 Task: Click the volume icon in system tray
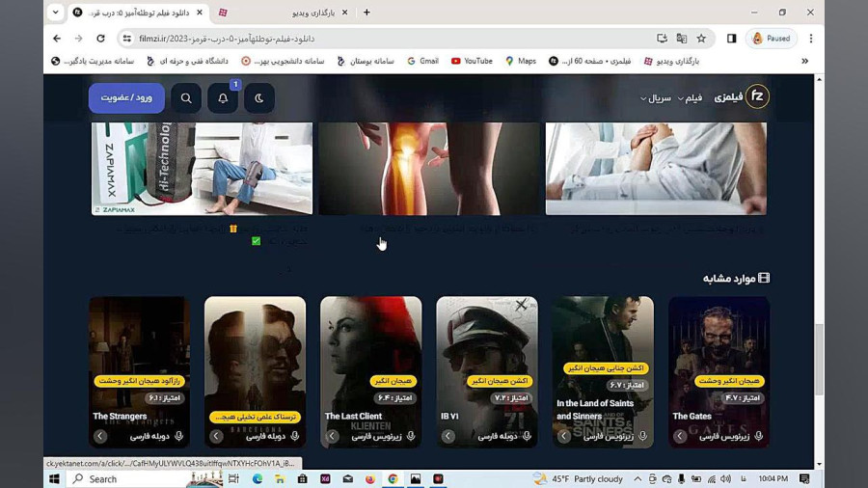[725, 478]
